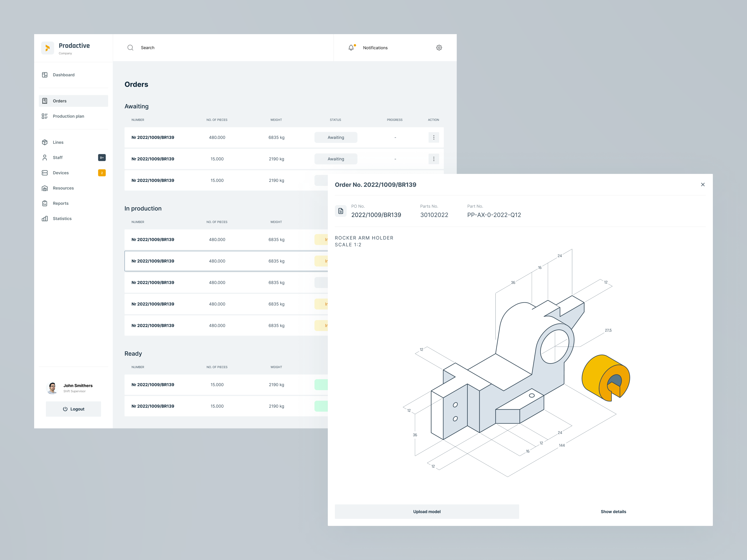
Task: Click the 2 badge next to Devices
Action: click(x=102, y=173)
